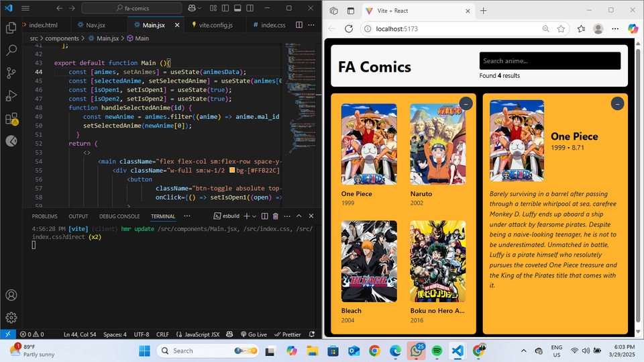This screenshot has height=362, width=644.
Task: Change language mode JavaScript JSX
Action: coord(197,334)
